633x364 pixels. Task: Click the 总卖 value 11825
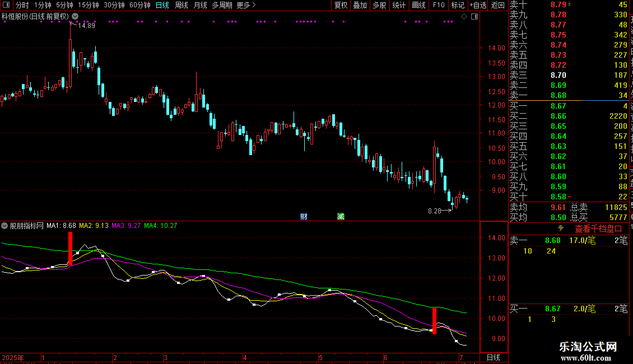[616, 207]
